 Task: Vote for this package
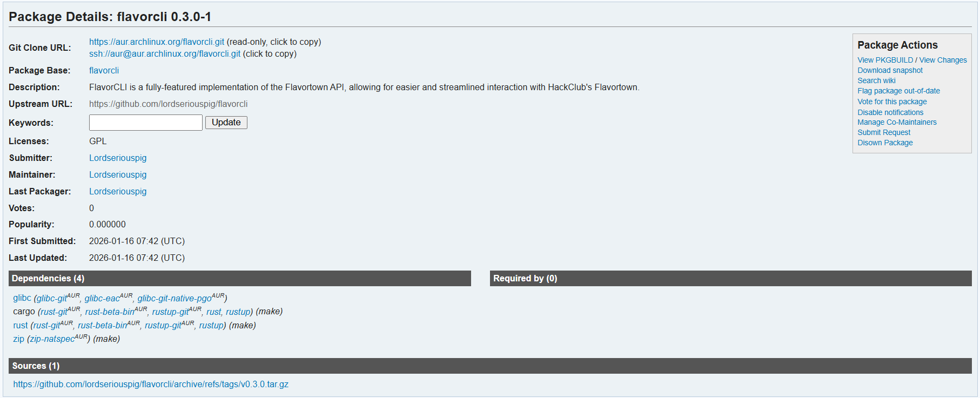click(x=892, y=102)
